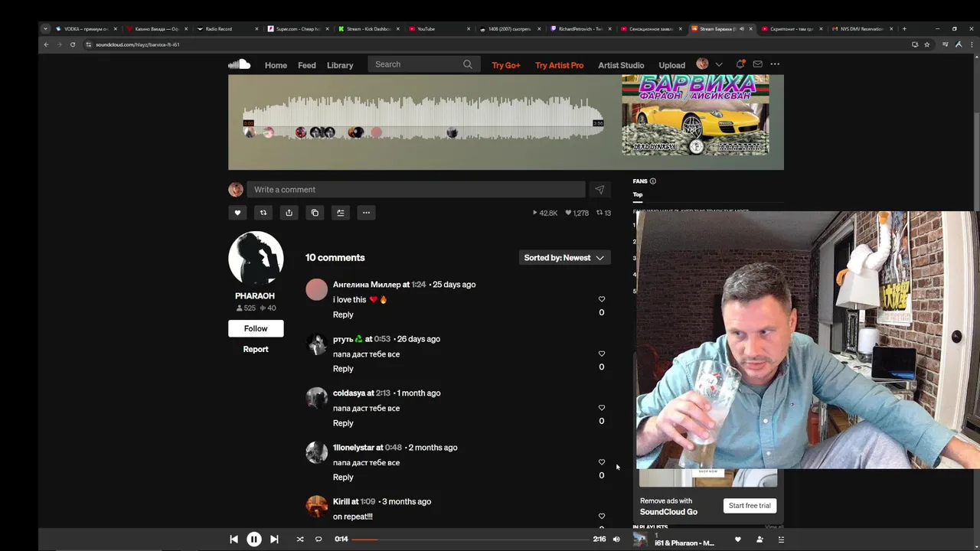Follow the artist PHARAOH
This screenshot has height=551, width=980.
pyautogui.click(x=256, y=328)
